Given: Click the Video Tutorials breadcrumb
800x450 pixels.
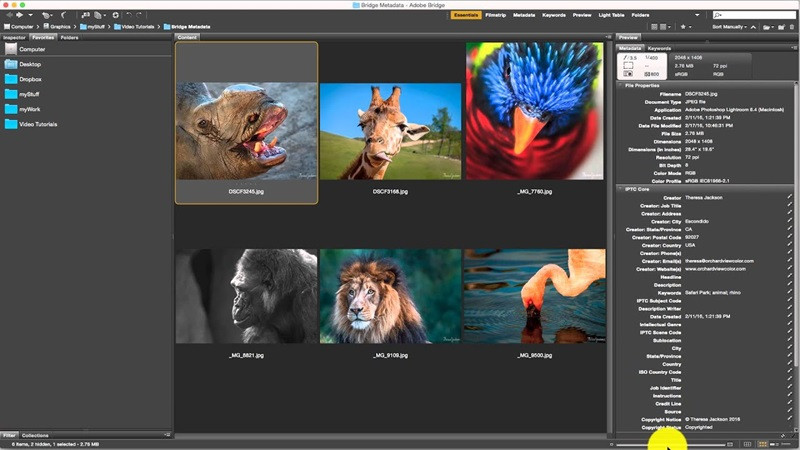Looking at the screenshot, I should 134,27.
